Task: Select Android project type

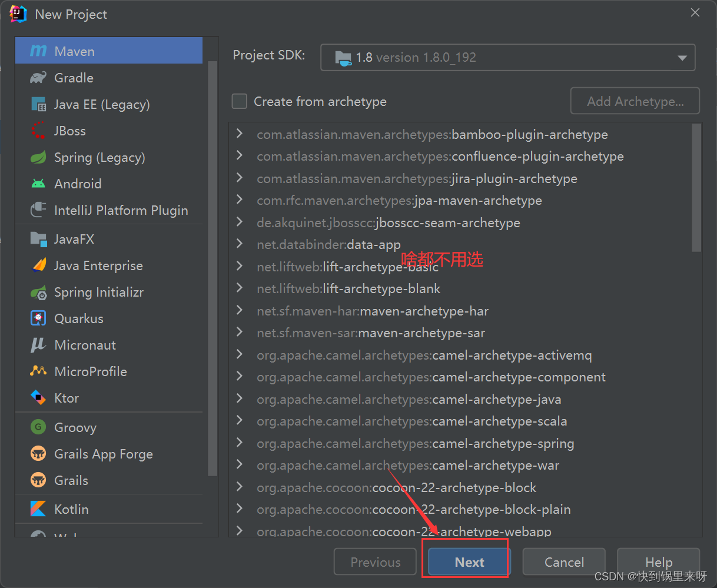Action: (x=109, y=184)
